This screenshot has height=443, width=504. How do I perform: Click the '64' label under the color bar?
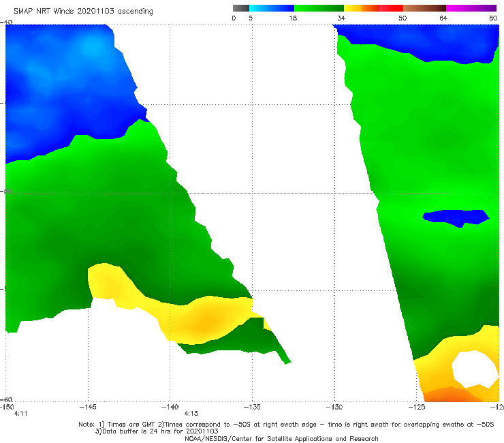pos(443,18)
